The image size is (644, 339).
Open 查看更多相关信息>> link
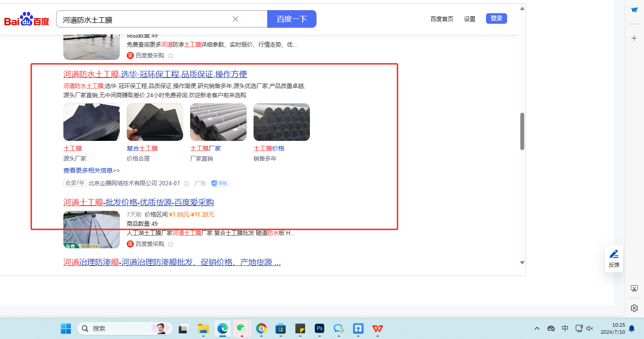click(92, 170)
